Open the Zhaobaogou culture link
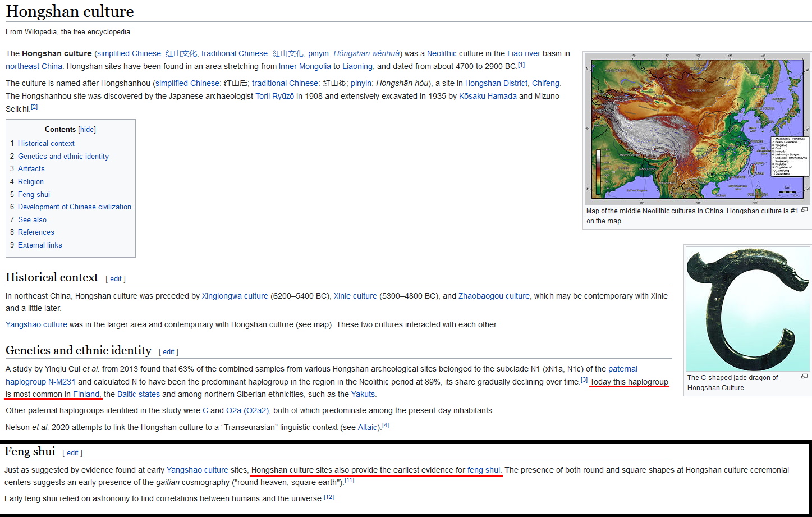 click(x=494, y=296)
